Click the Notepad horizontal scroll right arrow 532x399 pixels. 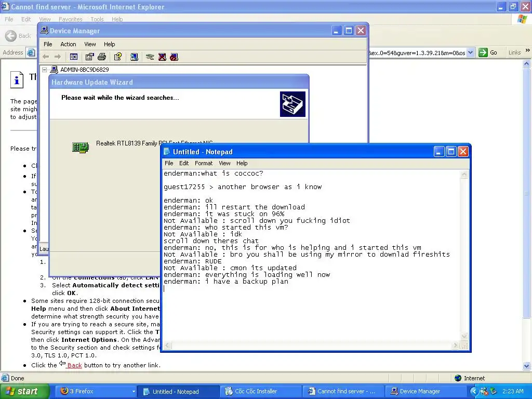[x=455, y=345]
